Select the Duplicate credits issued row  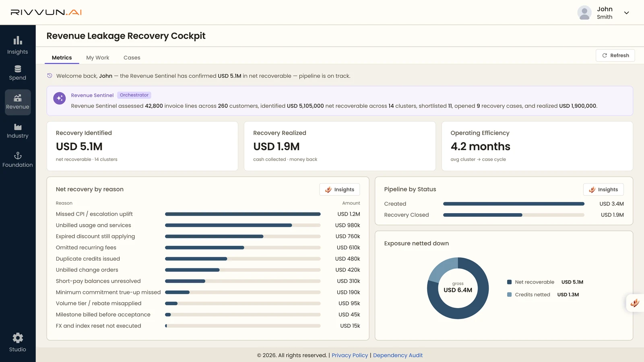208,259
